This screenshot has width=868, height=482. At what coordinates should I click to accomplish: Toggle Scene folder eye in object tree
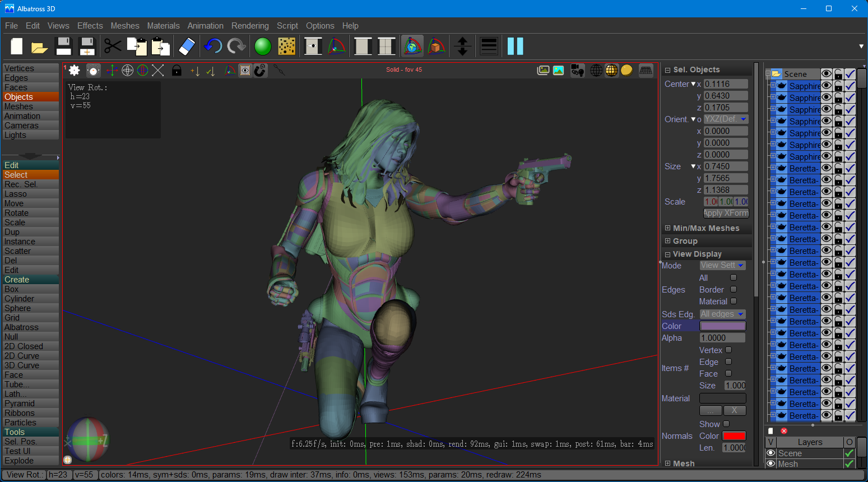coord(827,74)
